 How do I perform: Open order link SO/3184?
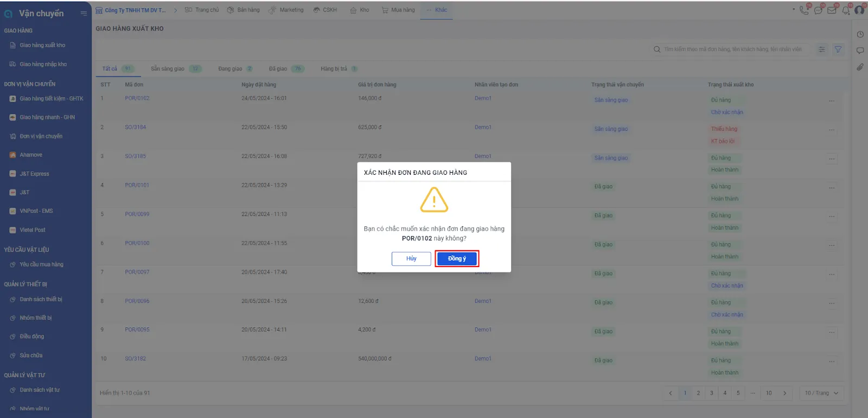pos(136,127)
